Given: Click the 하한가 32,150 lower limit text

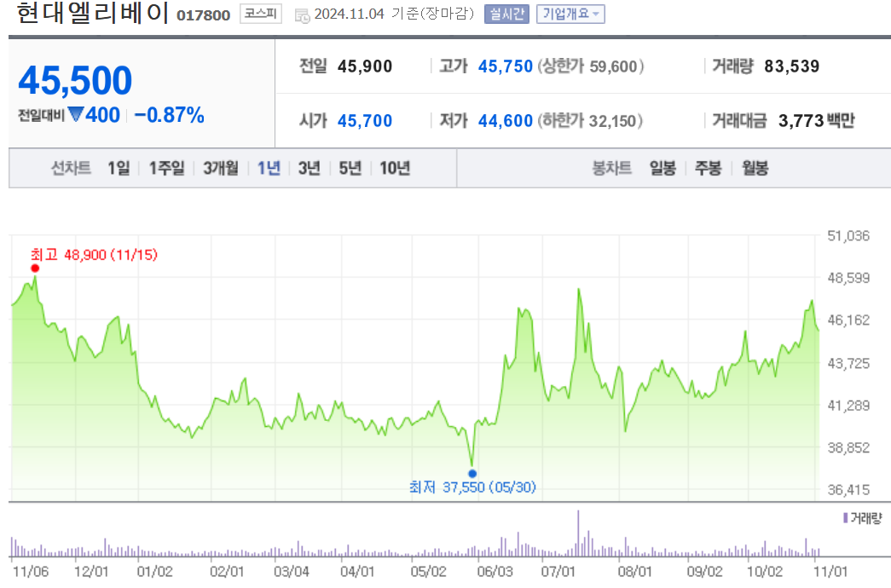Looking at the screenshot, I should [590, 121].
